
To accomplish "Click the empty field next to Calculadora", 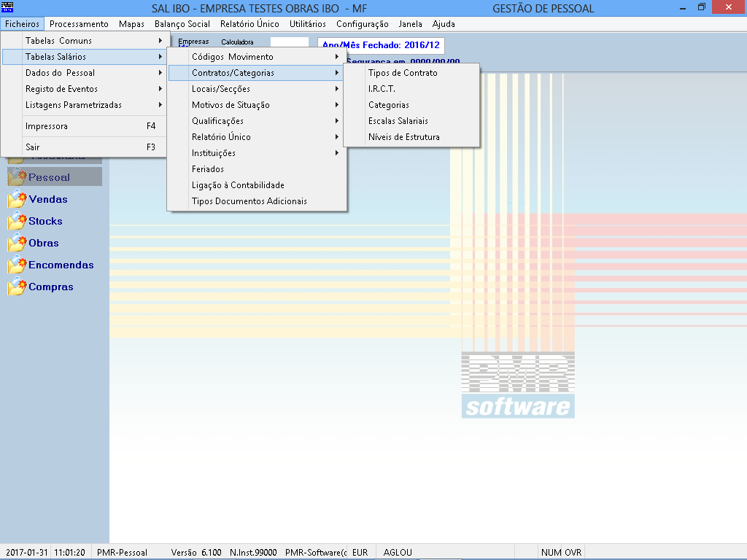I will click(x=289, y=44).
